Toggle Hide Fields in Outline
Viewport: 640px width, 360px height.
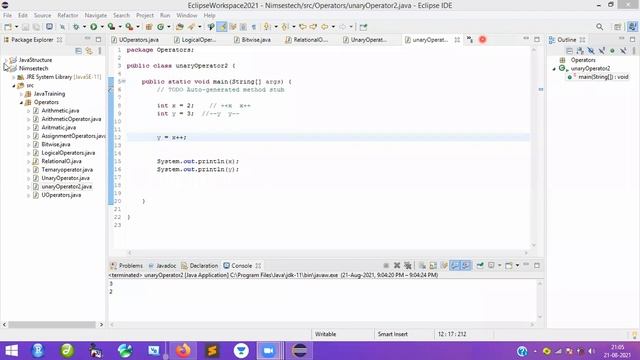click(x=591, y=51)
